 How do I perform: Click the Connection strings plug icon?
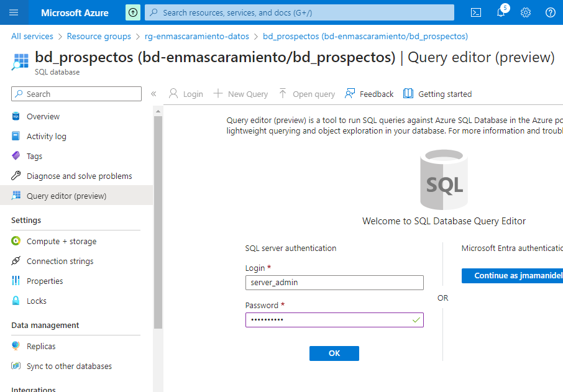[16, 261]
